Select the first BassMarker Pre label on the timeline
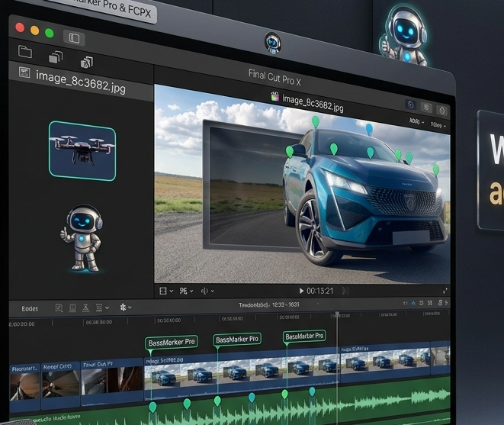504x425 pixels. point(172,342)
